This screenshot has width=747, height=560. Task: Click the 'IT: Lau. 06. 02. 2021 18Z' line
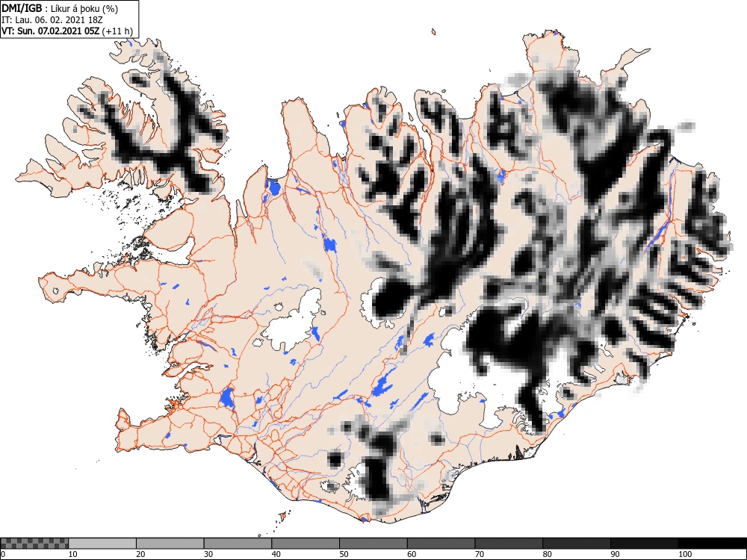[x=52, y=20]
